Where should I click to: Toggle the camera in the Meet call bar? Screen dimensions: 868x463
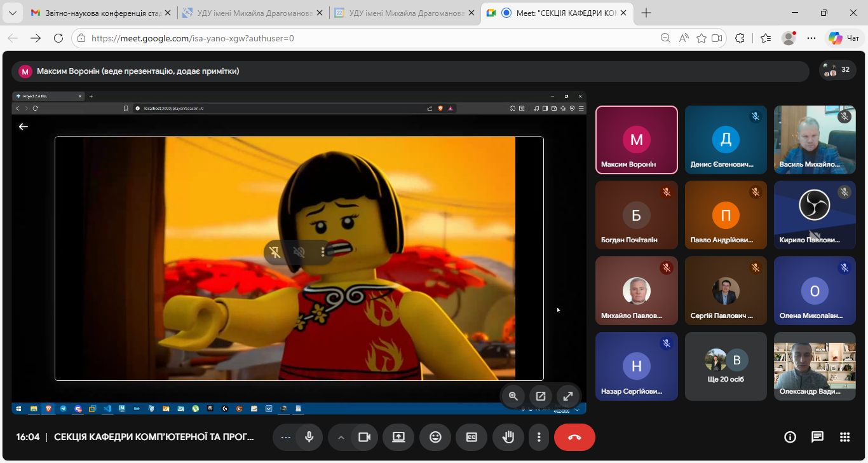click(364, 437)
